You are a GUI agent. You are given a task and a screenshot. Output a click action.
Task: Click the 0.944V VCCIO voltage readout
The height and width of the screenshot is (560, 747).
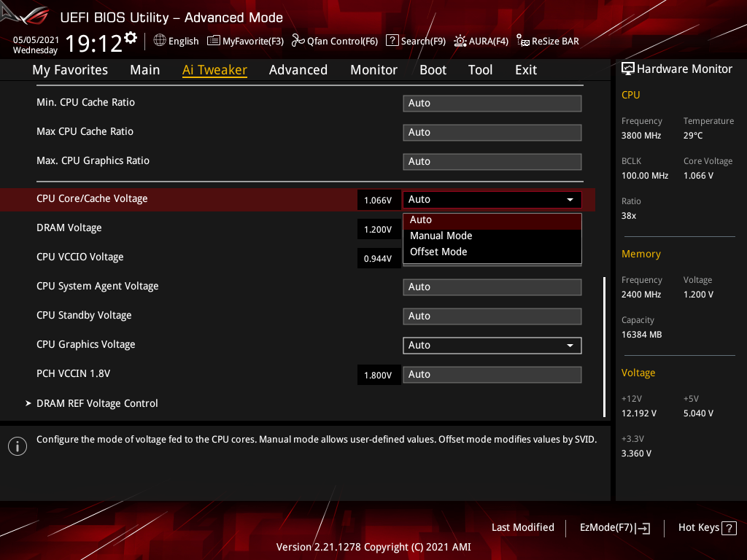point(378,259)
